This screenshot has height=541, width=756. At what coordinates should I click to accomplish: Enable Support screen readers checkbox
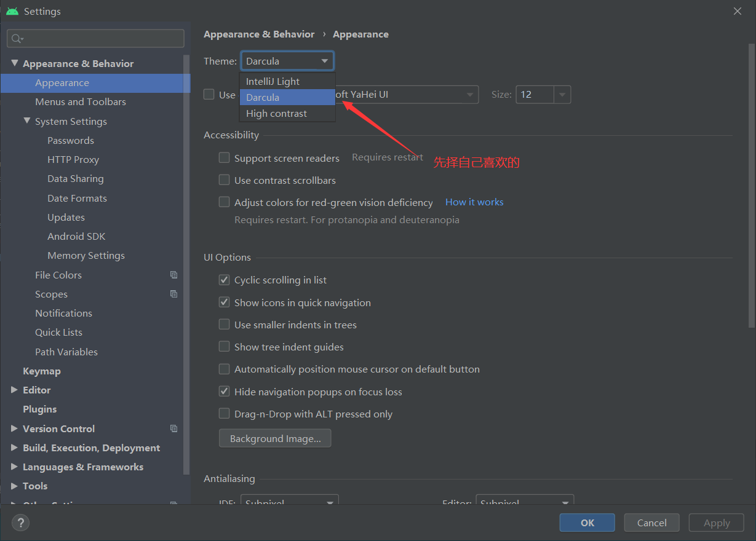tap(225, 158)
